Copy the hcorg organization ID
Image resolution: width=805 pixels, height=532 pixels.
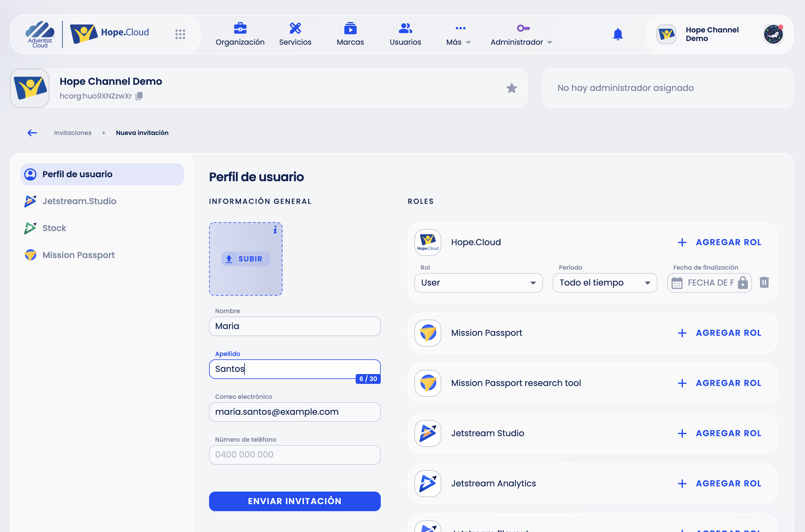click(139, 96)
